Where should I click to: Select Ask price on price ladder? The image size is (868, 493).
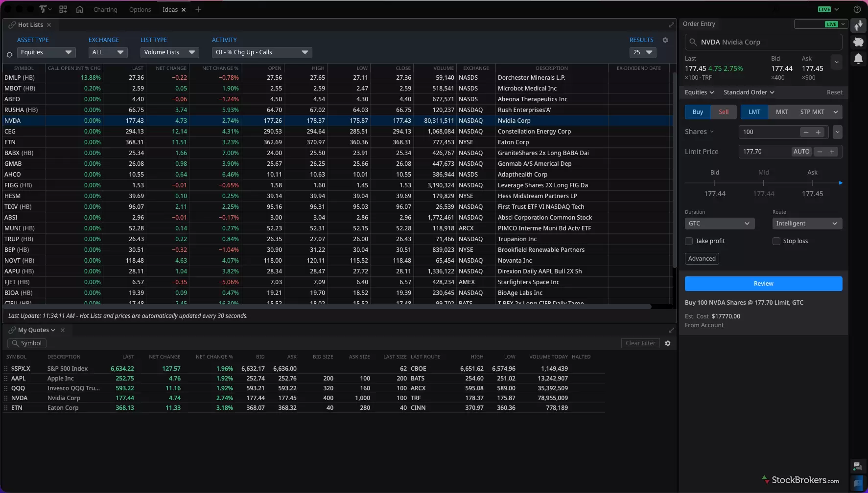812,194
